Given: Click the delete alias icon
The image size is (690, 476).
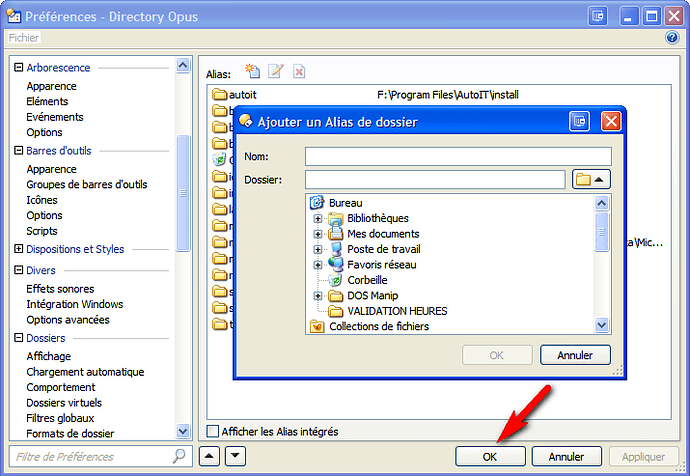Looking at the screenshot, I should coord(299,71).
